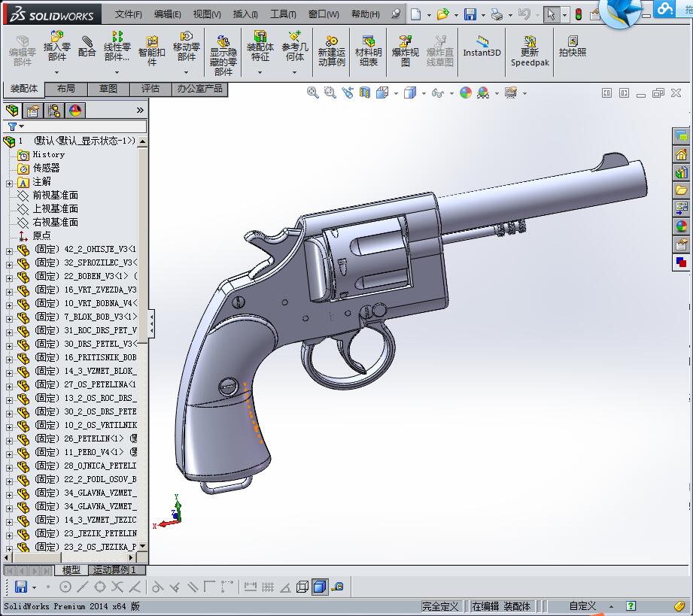
Task: Open the 参考几何体 dropdown arrow
Action: click(x=294, y=72)
